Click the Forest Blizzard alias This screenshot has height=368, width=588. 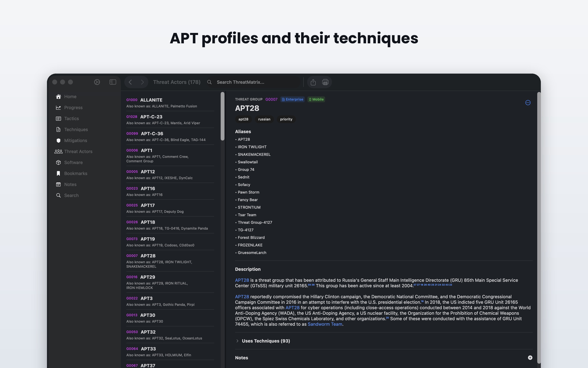251,238
